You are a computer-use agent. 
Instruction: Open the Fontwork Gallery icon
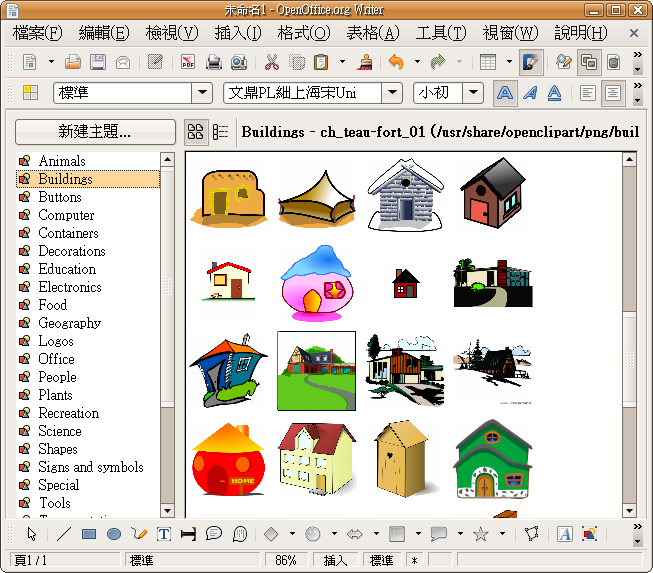(565, 534)
